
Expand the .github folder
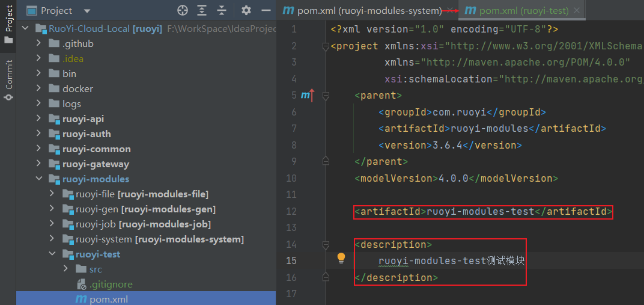[38, 43]
